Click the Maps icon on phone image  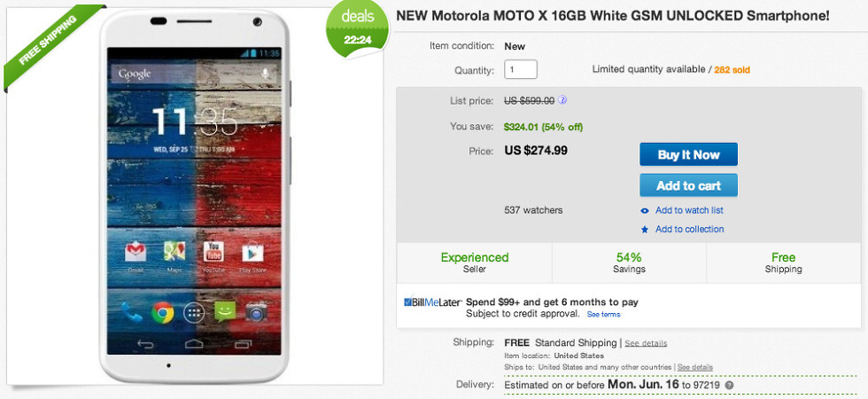(x=174, y=254)
